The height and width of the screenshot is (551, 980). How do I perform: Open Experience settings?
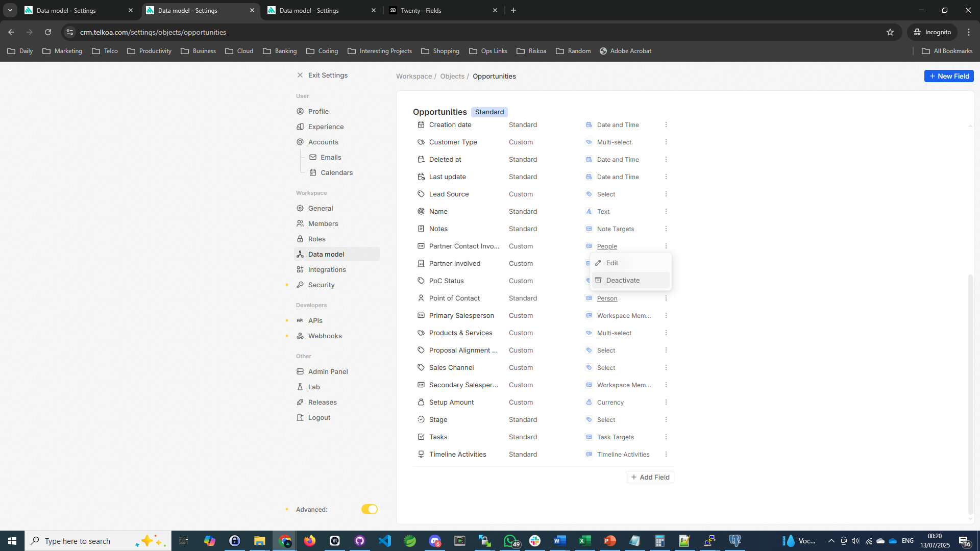[326, 127]
